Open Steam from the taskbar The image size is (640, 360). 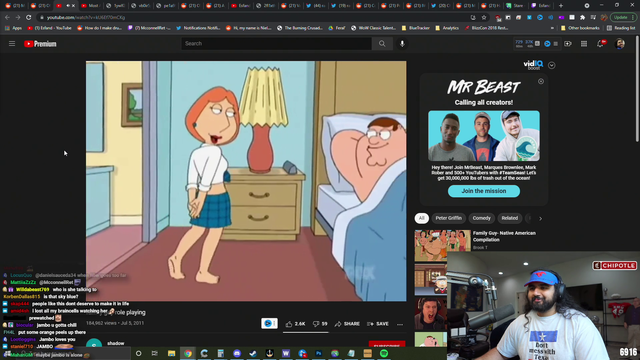[x=253, y=353]
